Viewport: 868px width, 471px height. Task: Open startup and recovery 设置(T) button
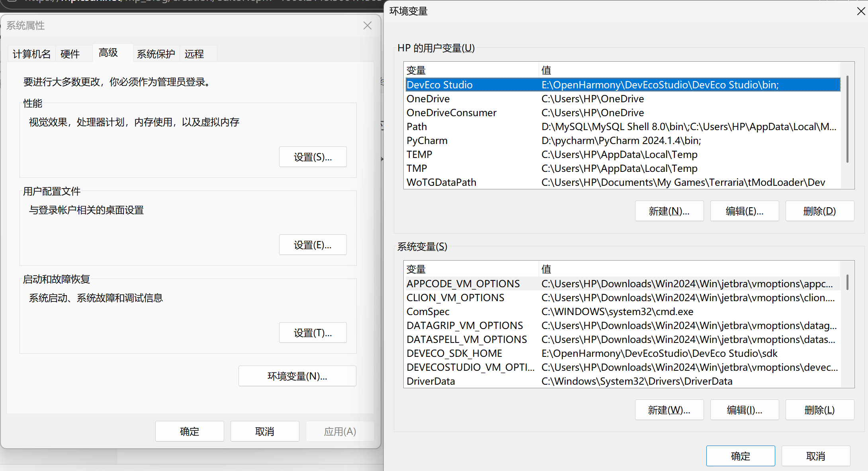tap(313, 333)
